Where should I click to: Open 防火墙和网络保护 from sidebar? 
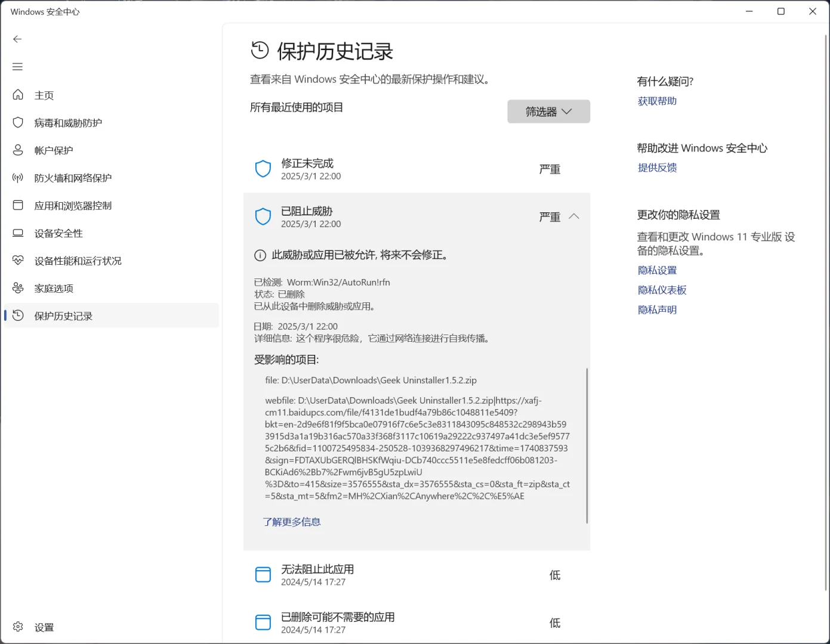[18, 177]
